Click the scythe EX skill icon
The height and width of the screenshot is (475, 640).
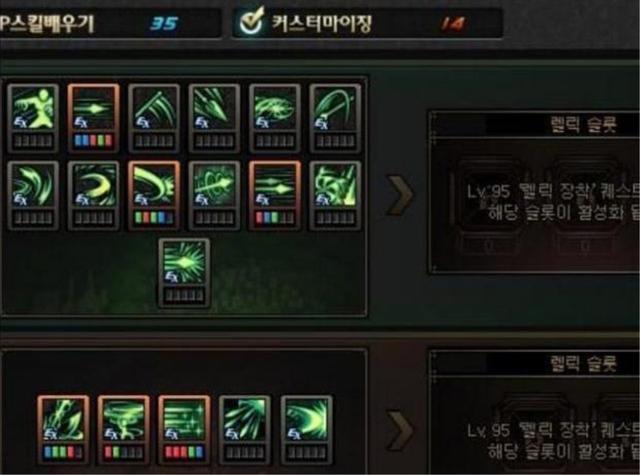tap(154, 109)
